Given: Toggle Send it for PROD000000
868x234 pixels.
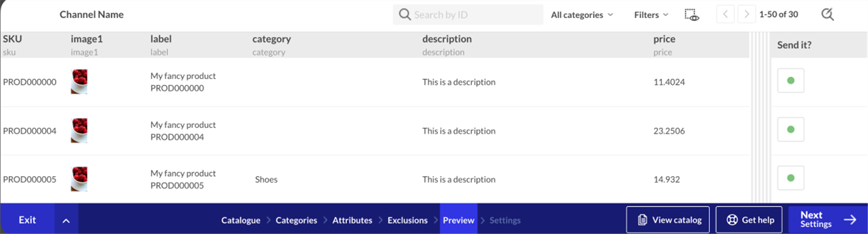Looking at the screenshot, I should 790,80.
